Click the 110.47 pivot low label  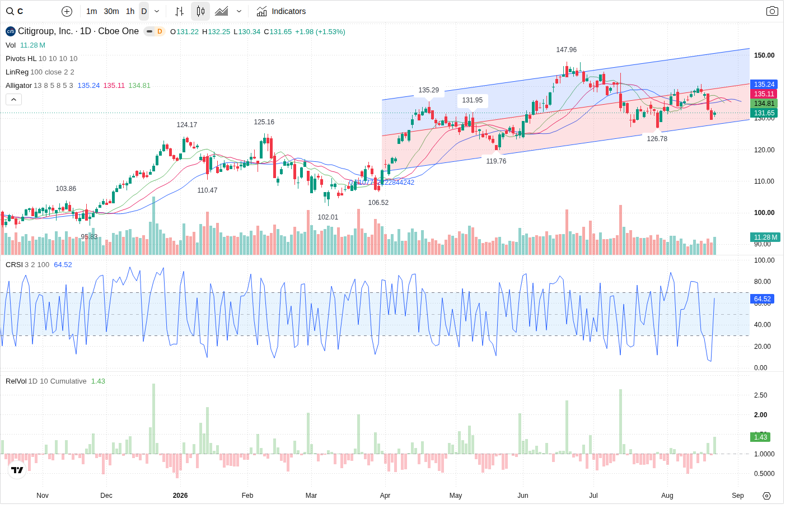click(208, 190)
